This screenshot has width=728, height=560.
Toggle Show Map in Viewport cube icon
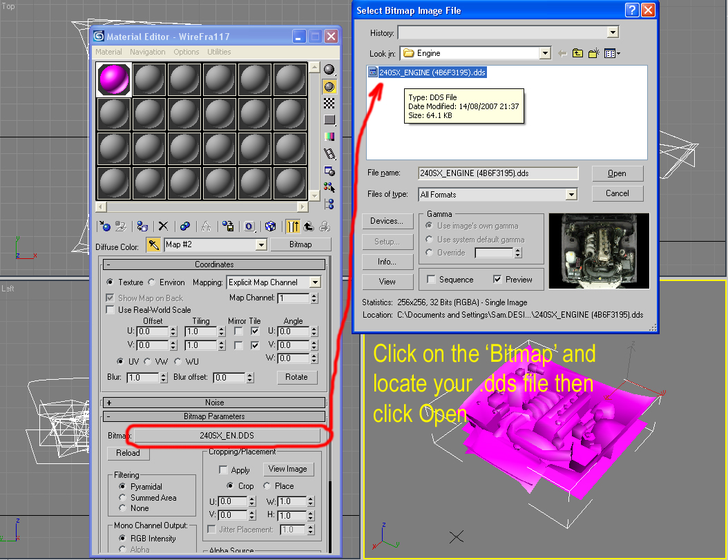270,226
